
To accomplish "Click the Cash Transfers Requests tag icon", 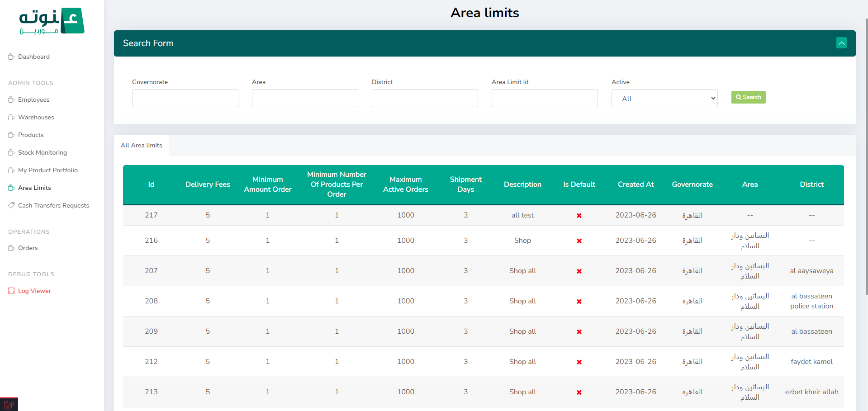I will coord(11,205).
